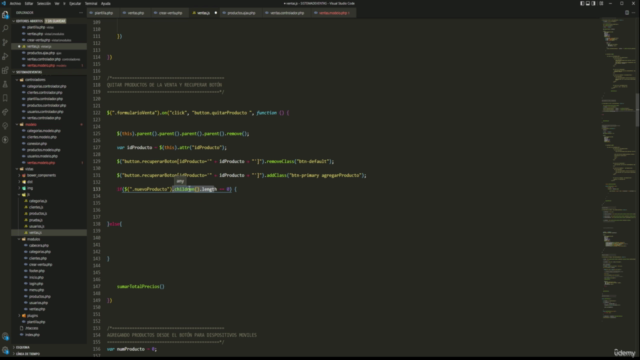This screenshot has width=640, height=360.
Task: Open the Selección menu
Action: [x=44, y=3]
